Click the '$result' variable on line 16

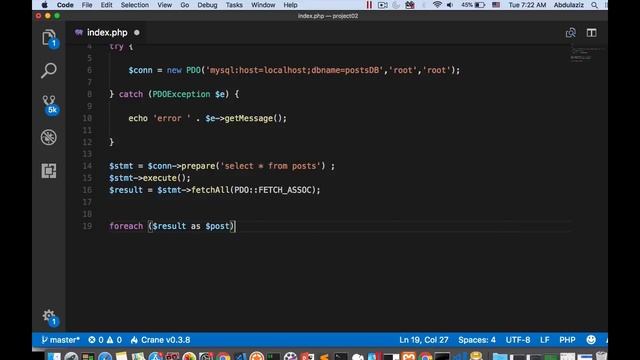pos(126,190)
